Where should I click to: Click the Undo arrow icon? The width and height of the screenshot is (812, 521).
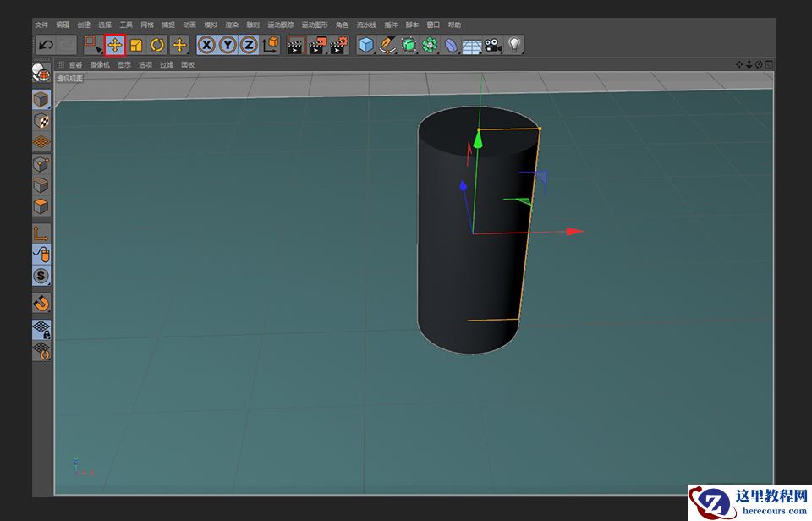click(46, 45)
